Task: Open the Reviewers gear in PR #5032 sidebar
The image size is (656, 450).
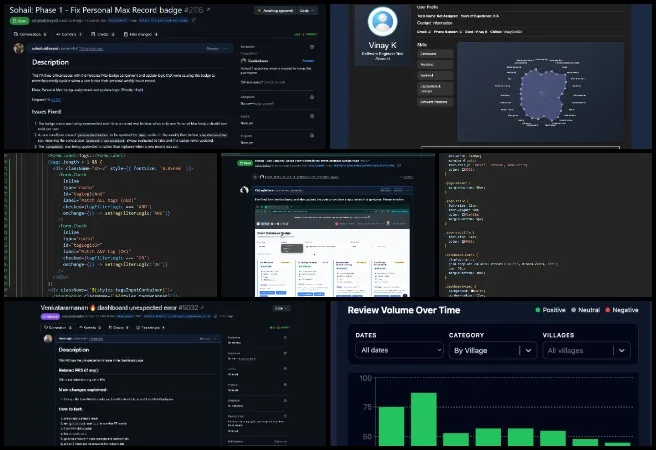Action: (x=285, y=338)
